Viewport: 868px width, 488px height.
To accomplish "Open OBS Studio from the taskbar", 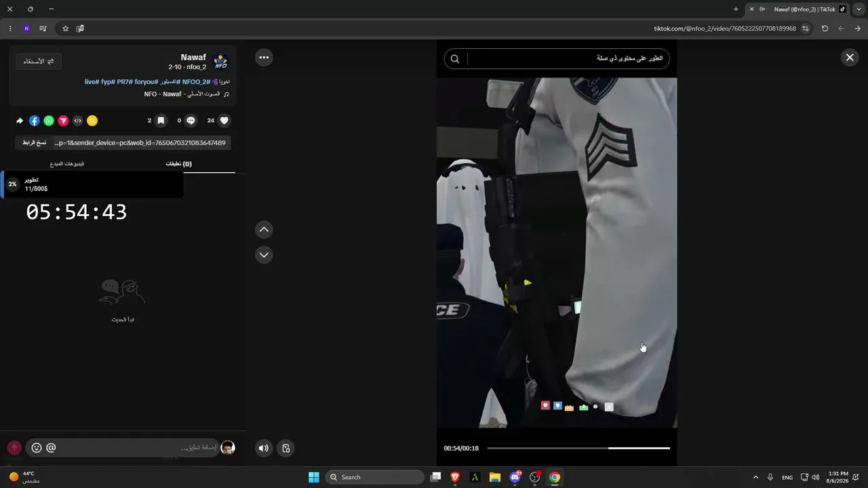I will pyautogui.click(x=534, y=477).
